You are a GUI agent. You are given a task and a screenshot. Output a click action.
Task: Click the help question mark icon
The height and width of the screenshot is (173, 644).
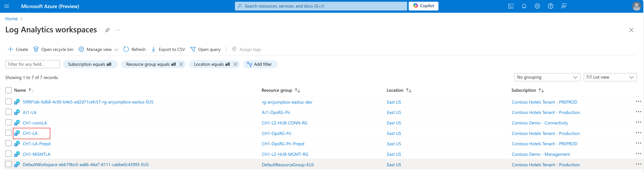[550, 6]
